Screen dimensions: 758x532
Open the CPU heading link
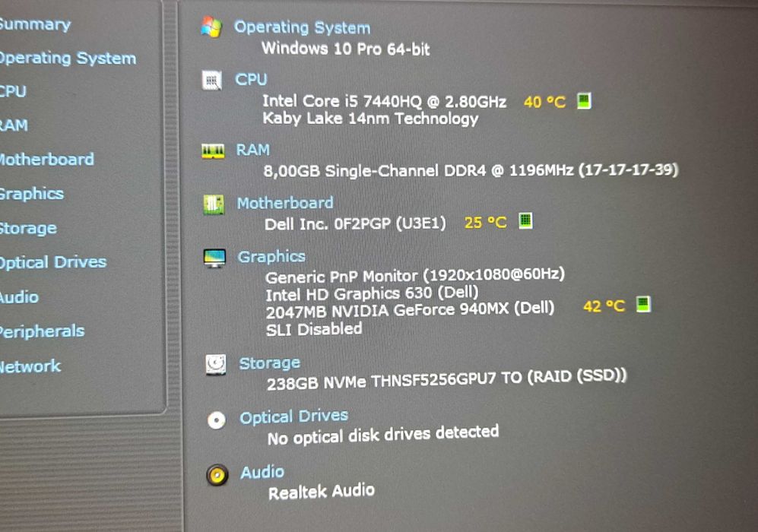coord(251,79)
